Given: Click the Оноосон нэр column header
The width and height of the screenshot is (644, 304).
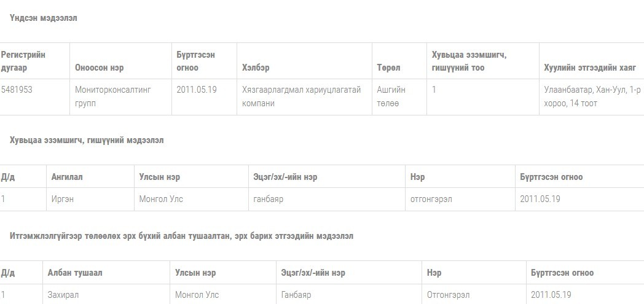Looking at the screenshot, I should point(99,68).
